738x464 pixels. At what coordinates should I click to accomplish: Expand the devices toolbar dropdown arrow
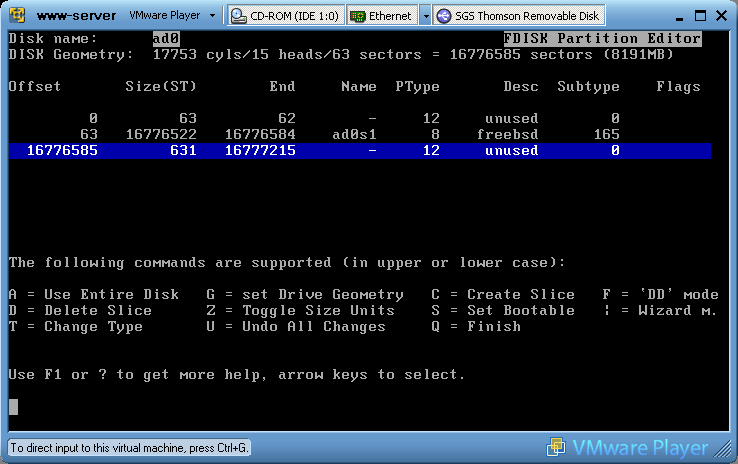(425, 16)
